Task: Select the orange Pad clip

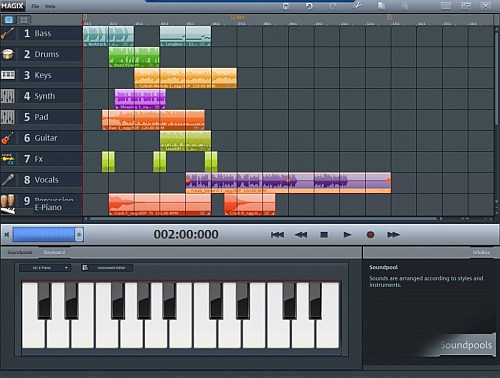Action: click(153, 120)
